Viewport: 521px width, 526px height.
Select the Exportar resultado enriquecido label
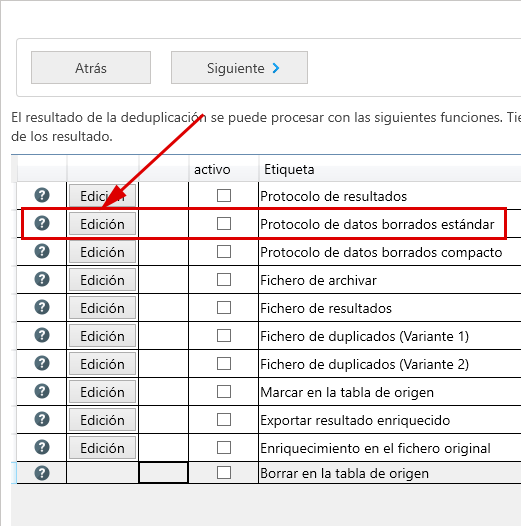355,420
